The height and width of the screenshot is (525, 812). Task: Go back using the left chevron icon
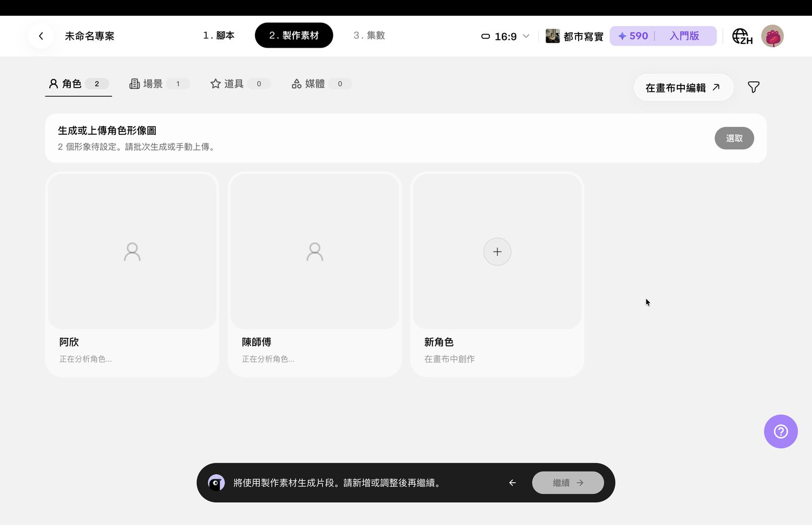click(x=41, y=36)
